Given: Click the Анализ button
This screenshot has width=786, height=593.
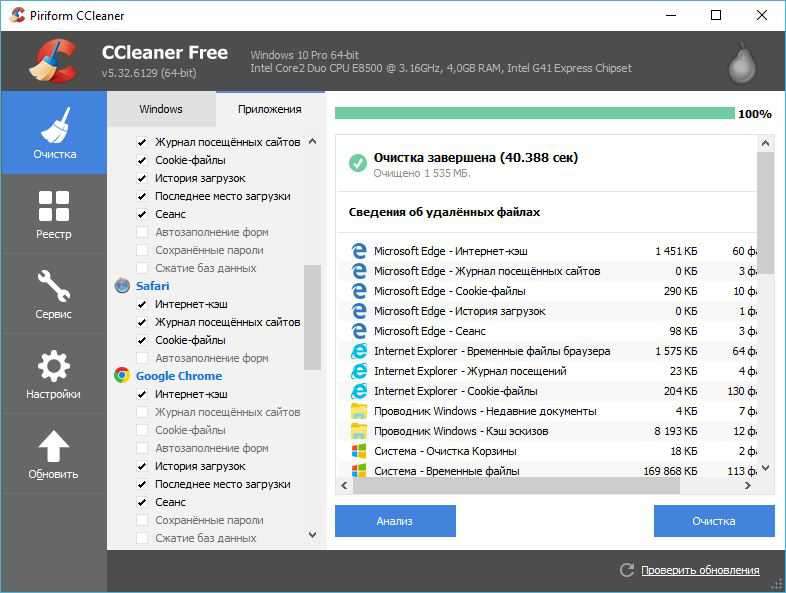Looking at the screenshot, I should click(395, 521).
